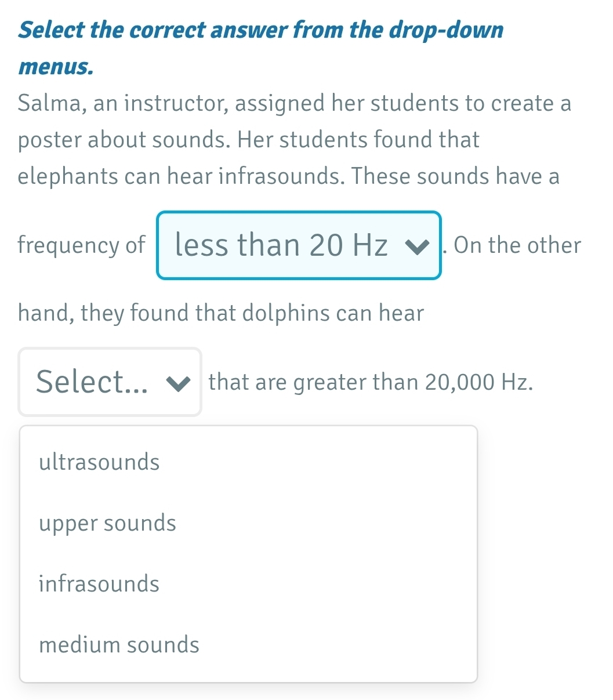The height and width of the screenshot is (700, 613).
Task: Choose "ultrasounds" from the dropdown list
Action: 99,462
